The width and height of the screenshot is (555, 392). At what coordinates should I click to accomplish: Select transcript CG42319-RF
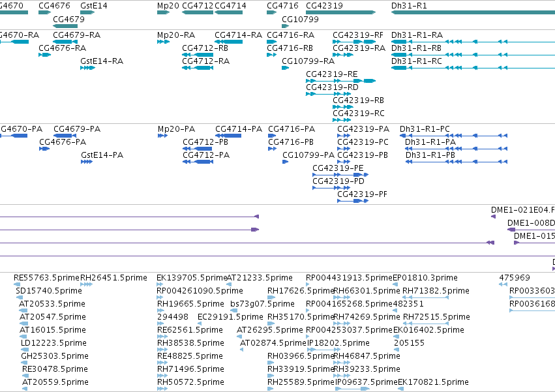[354, 42]
